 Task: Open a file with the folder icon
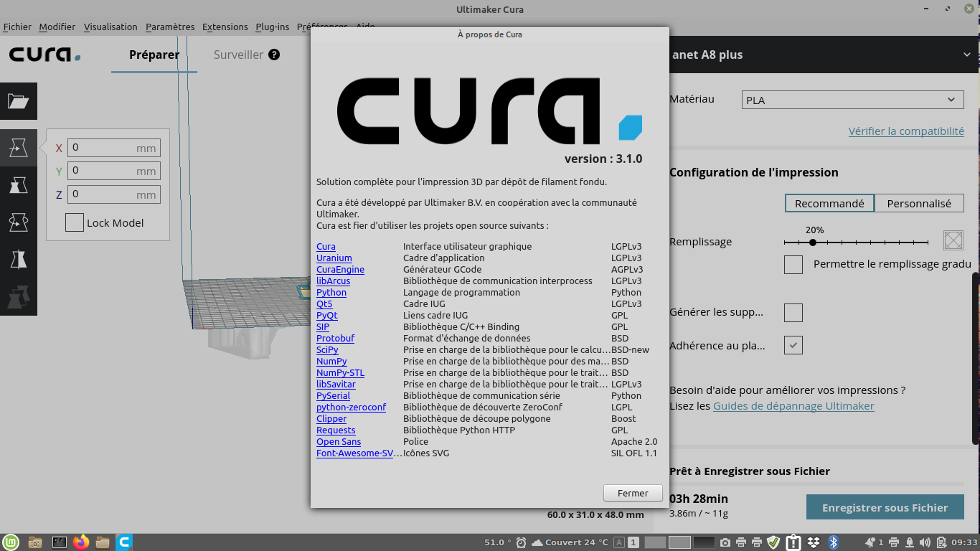coord(19,101)
